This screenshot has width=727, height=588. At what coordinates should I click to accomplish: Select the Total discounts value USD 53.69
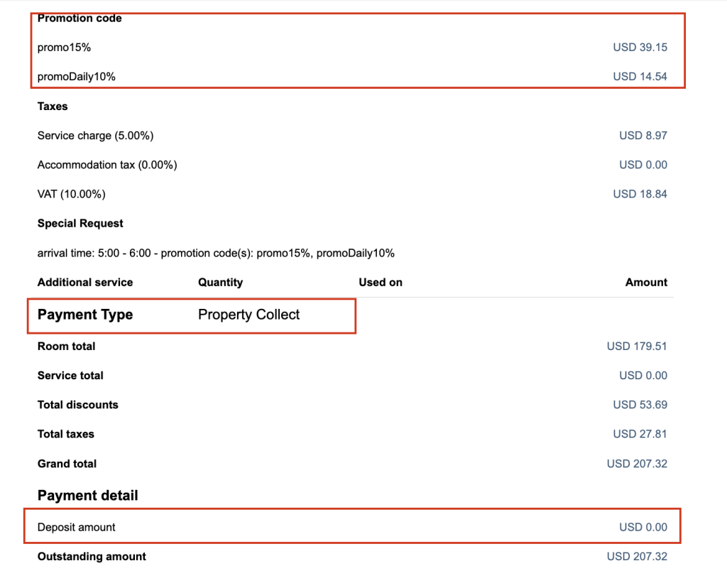tap(640, 405)
